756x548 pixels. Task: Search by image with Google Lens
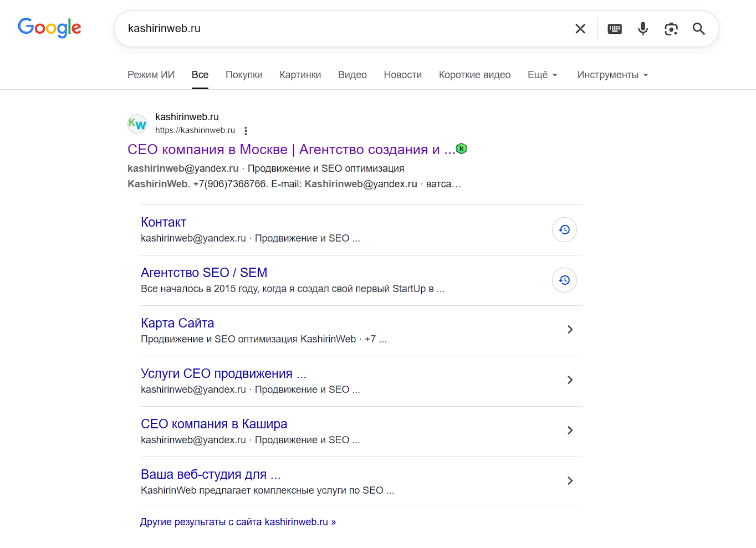coord(671,28)
